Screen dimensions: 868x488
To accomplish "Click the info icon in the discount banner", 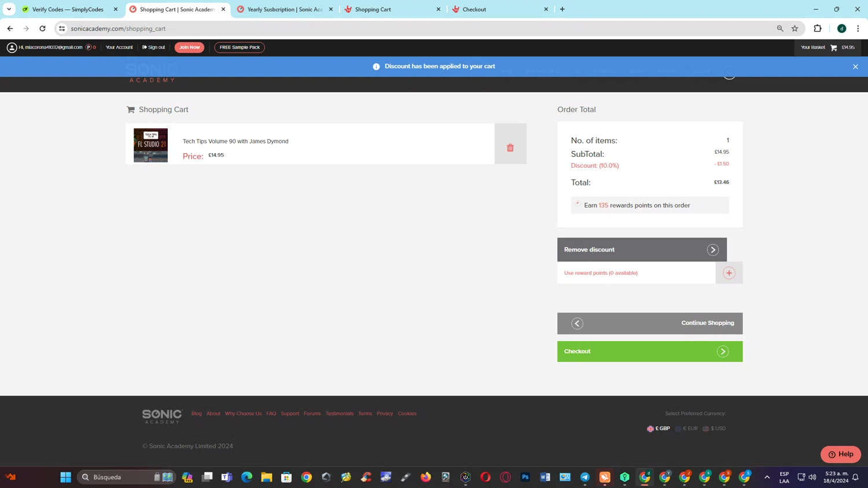I will pos(376,66).
